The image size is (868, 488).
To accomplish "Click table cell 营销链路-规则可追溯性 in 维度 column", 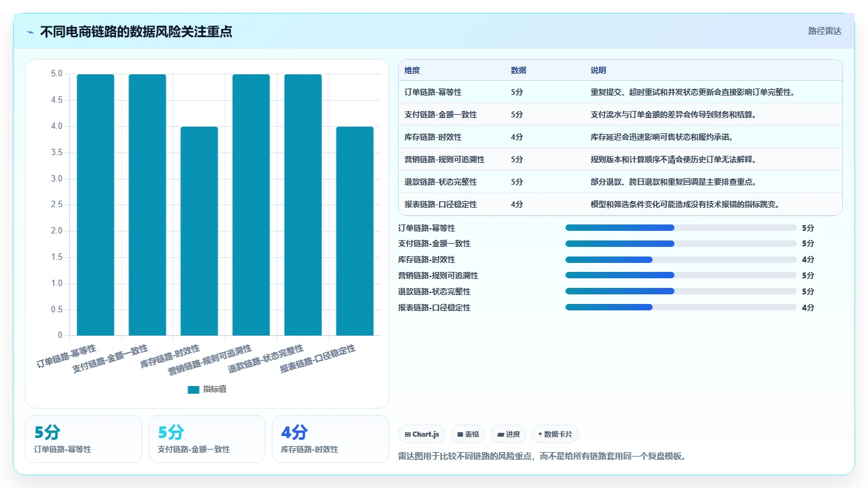I will point(444,160).
